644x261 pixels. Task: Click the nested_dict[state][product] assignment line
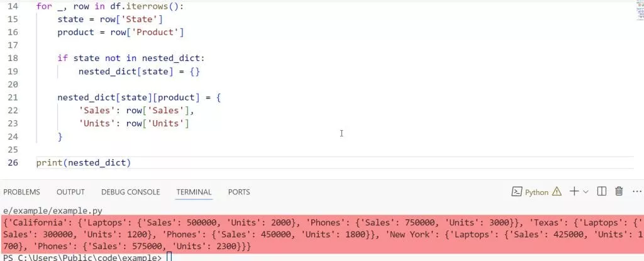pos(138,97)
